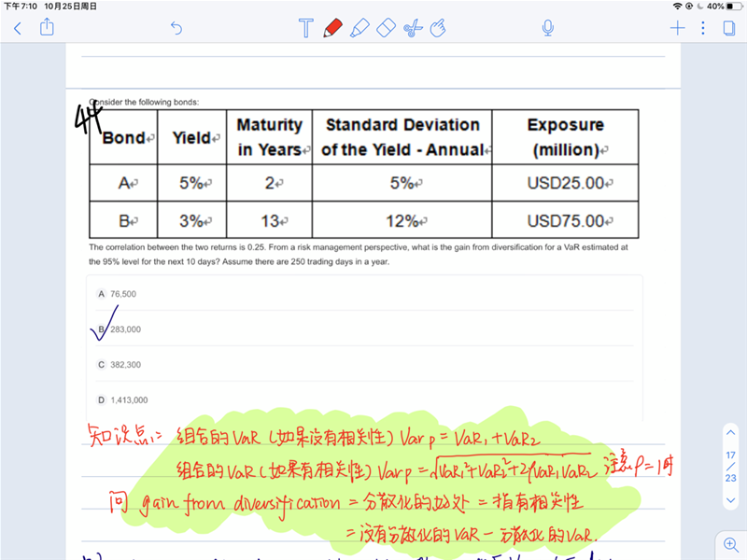Tap the Wi-Fi status icon
Image resolution: width=747 pixels, height=560 pixels.
coord(677,7)
